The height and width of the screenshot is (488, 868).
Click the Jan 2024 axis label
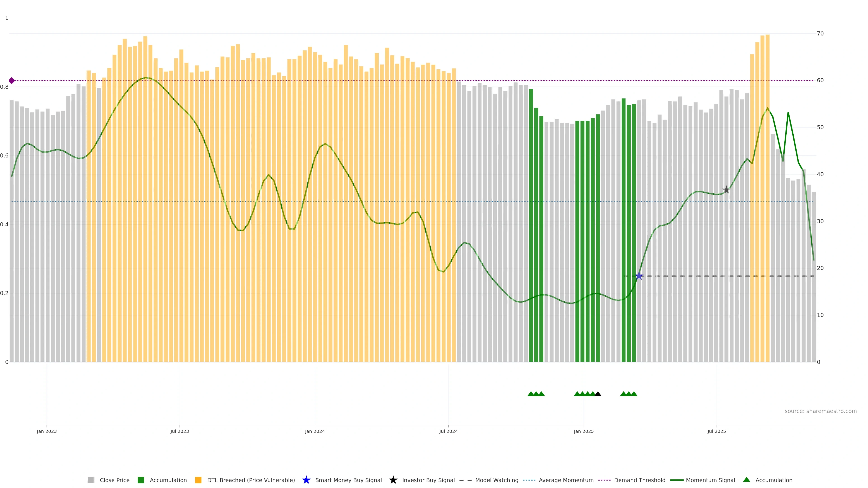tap(315, 432)
